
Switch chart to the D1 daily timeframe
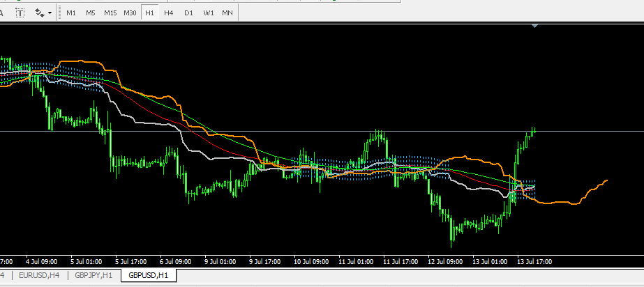(188, 13)
